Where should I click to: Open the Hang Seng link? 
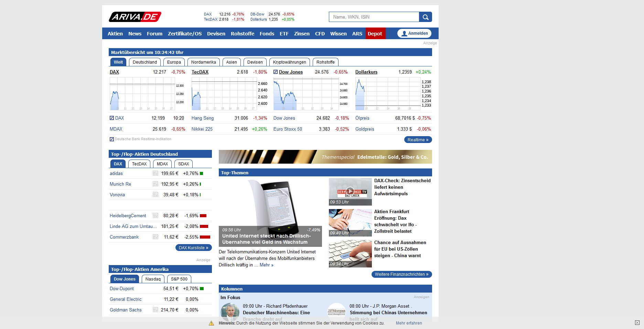coord(203,118)
